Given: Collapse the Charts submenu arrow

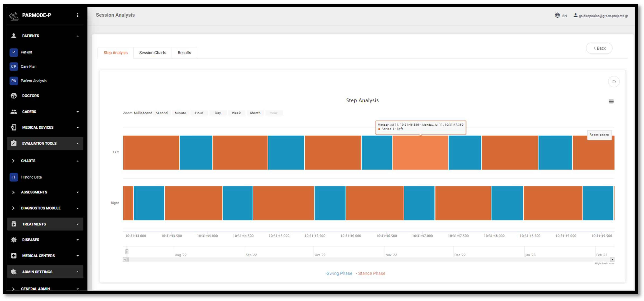Looking at the screenshot, I should pyautogui.click(x=77, y=161).
